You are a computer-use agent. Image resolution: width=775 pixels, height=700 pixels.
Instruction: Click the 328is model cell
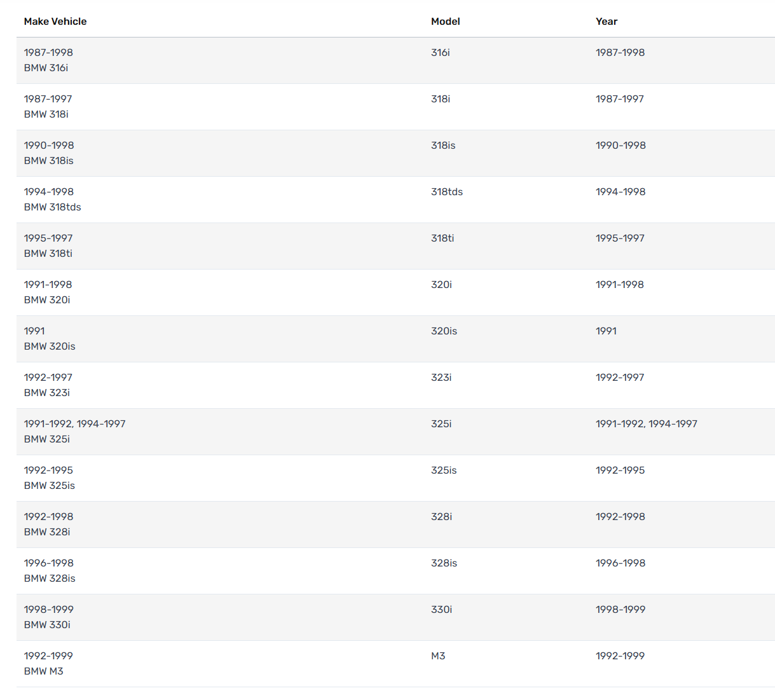click(x=444, y=563)
